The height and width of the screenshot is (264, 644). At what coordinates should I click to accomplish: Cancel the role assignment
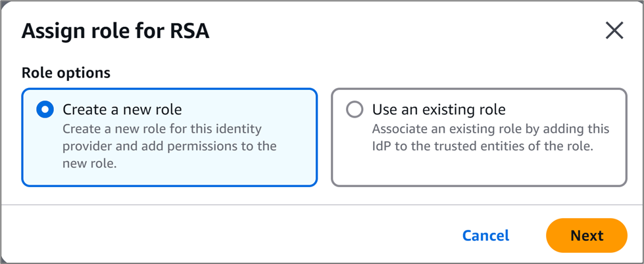click(x=485, y=235)
